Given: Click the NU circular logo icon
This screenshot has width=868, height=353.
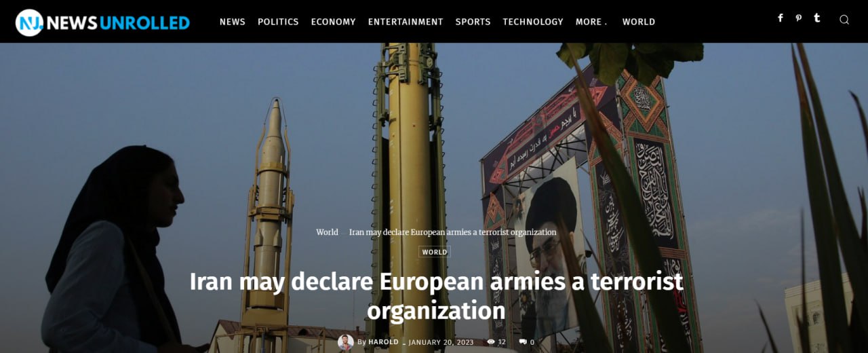Looking at the screenshot, I should point(29,22).
